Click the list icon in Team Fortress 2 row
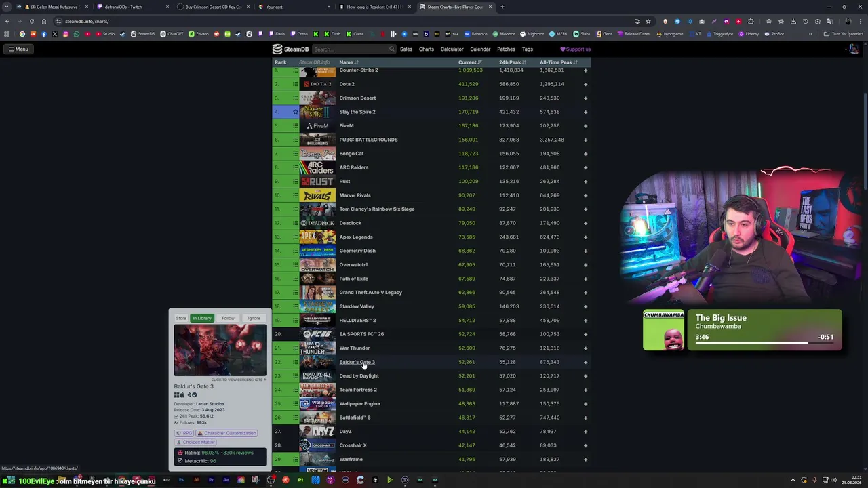The height and width of the screenshot is (488, 868). (295, 390)
